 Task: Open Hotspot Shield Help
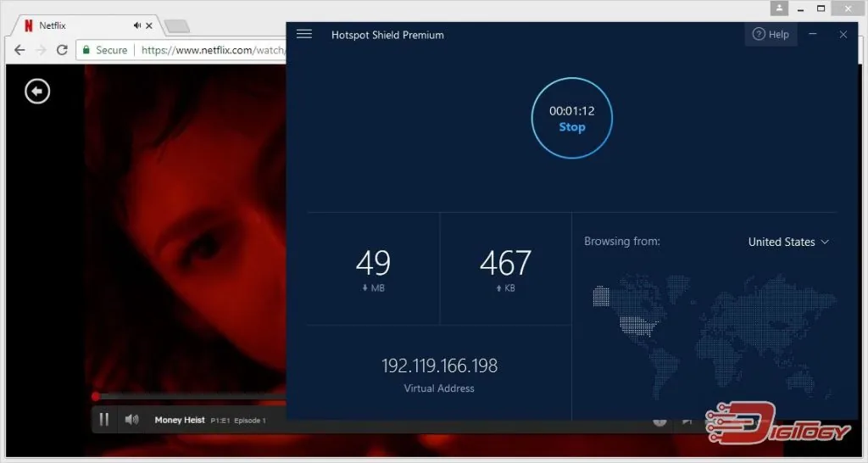pos(771,34)
